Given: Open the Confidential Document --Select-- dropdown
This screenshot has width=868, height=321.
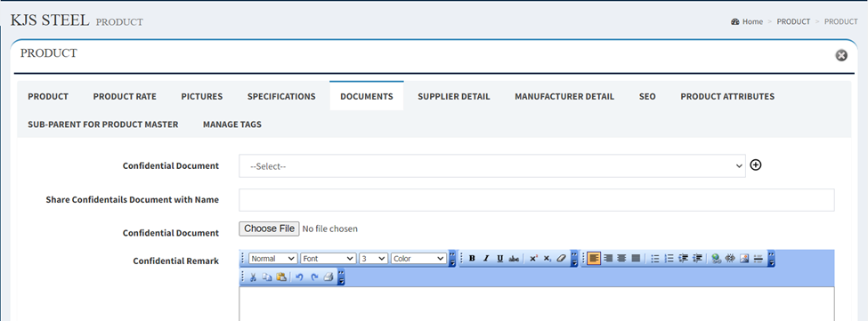Looking at the screenshot, I should [492, 165].
